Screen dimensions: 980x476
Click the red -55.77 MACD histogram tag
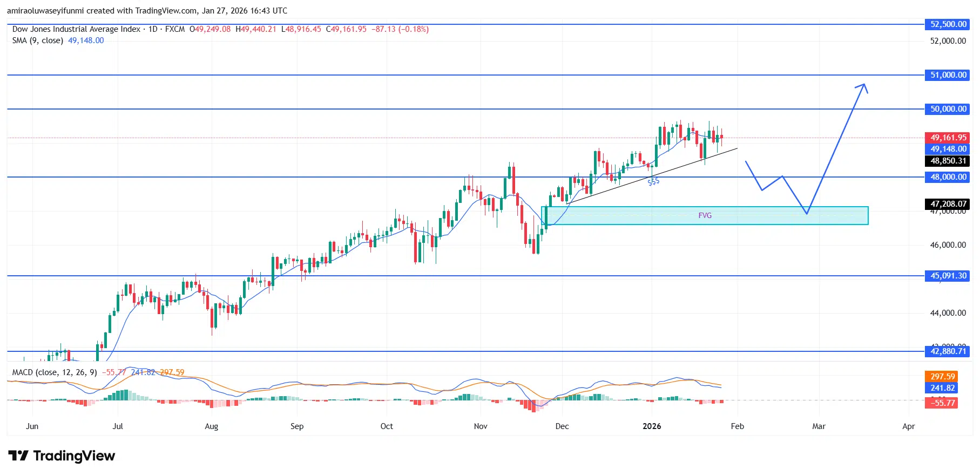(x=942, y=403)
